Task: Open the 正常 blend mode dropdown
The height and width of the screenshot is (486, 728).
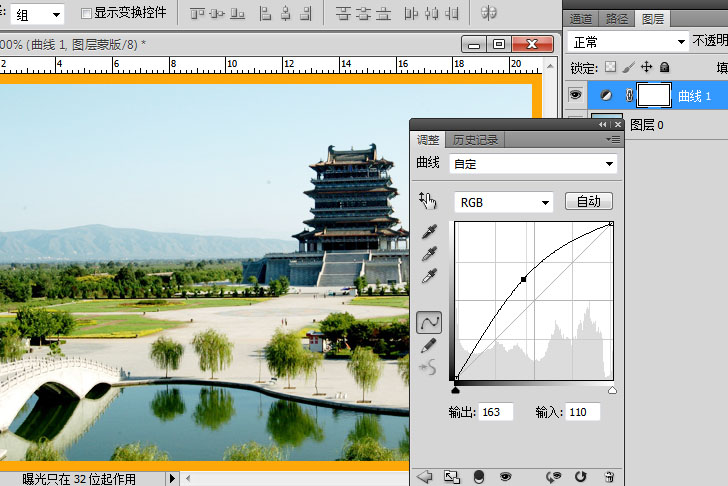Action: (x=628, y=42)
